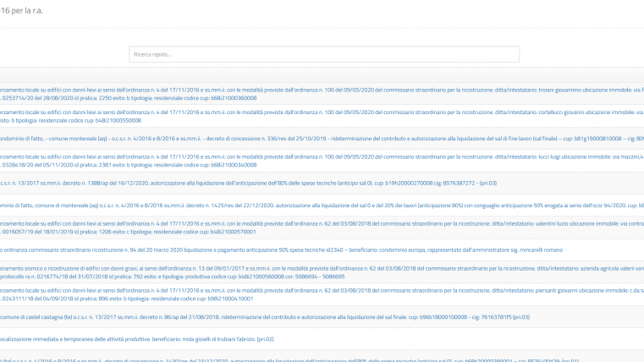Screen dimensions: 644x362
Task: Open the entry for troiani giovannino
Action: (322, 89)
